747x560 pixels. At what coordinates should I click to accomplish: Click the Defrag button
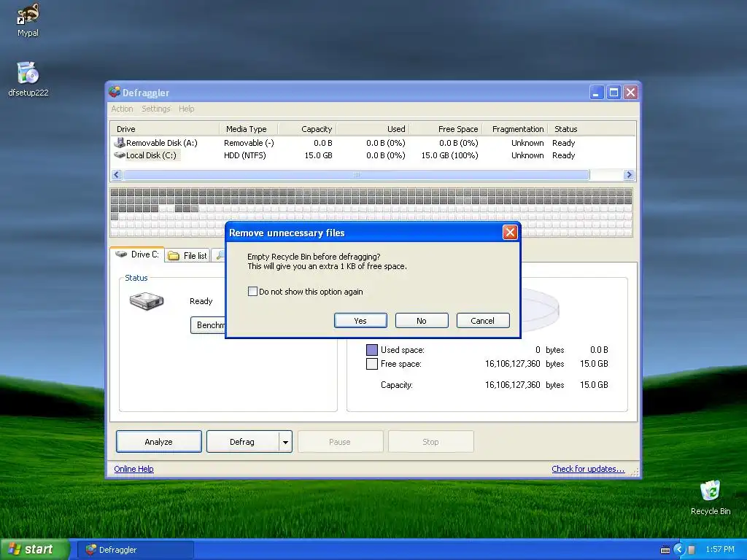[242, 442]
